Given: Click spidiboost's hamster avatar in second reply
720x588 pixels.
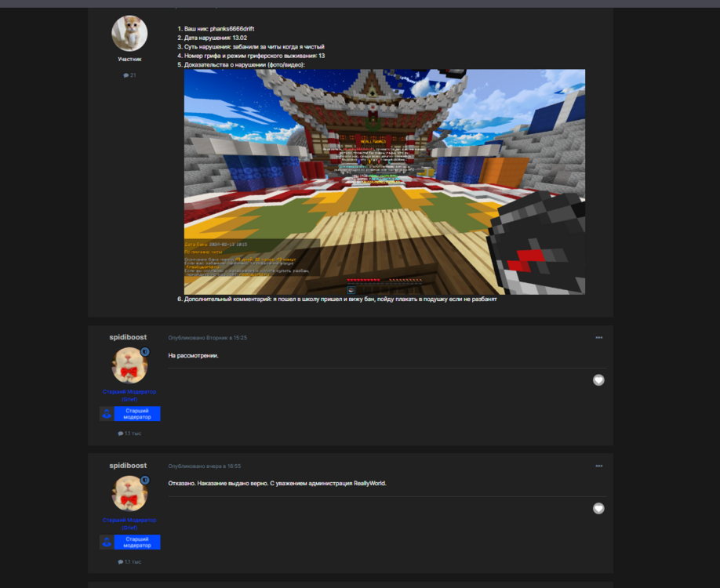Looking at the screenshot, I should click(129, 493).
